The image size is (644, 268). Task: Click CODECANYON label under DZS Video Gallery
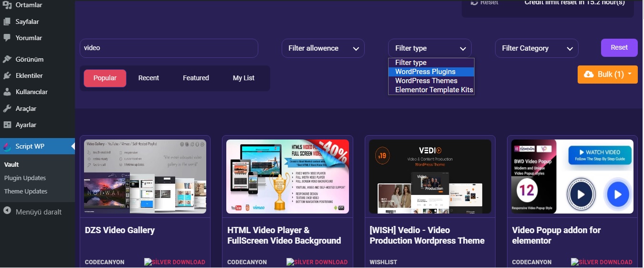105,262
